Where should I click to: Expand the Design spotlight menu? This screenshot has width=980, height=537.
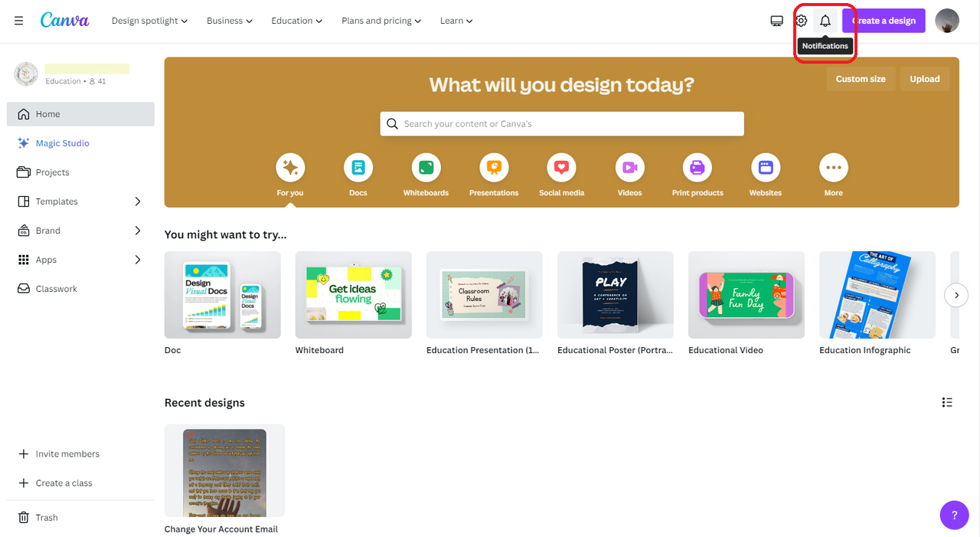coord(149,21)
